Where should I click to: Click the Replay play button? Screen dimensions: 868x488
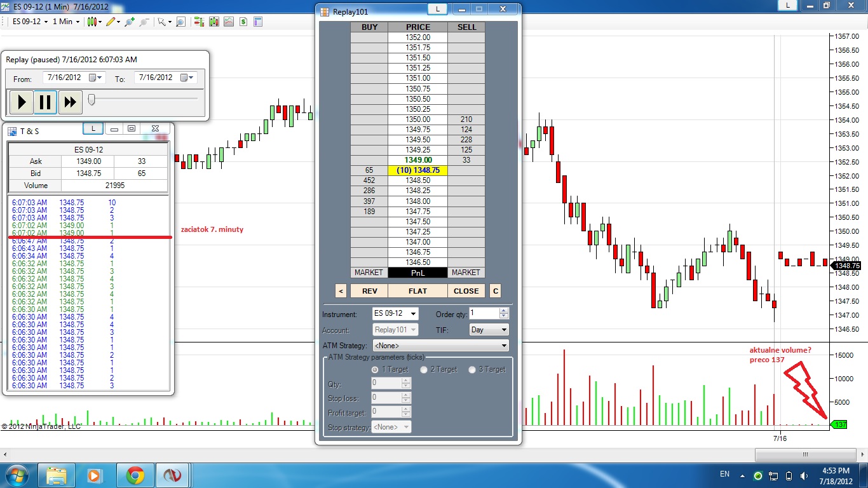point(21,102)
